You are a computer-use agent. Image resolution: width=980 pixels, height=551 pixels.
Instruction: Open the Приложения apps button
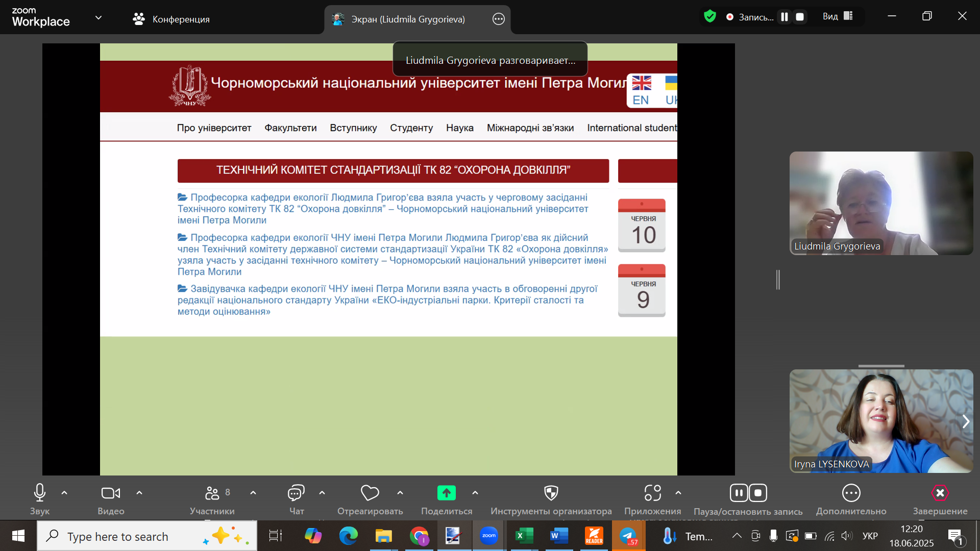click(652, 499)
